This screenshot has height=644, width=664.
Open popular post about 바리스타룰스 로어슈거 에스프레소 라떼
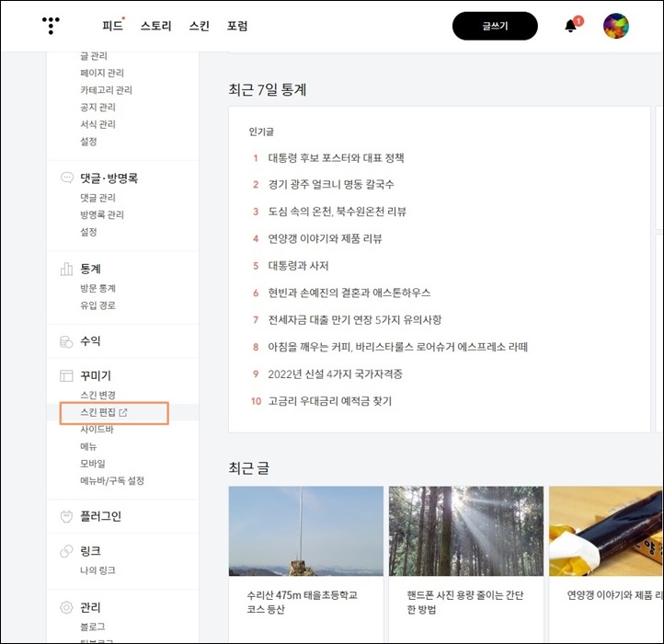(397, 347)
